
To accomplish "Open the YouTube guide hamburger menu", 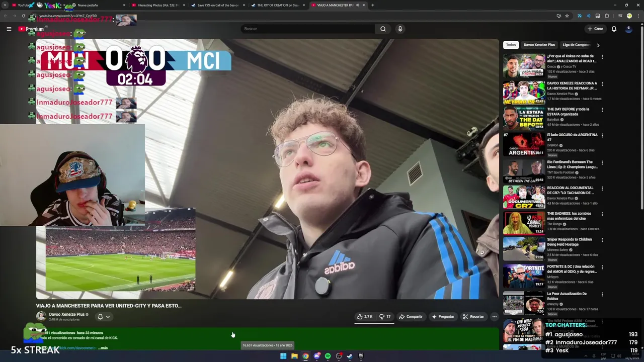I will point(9,29).
